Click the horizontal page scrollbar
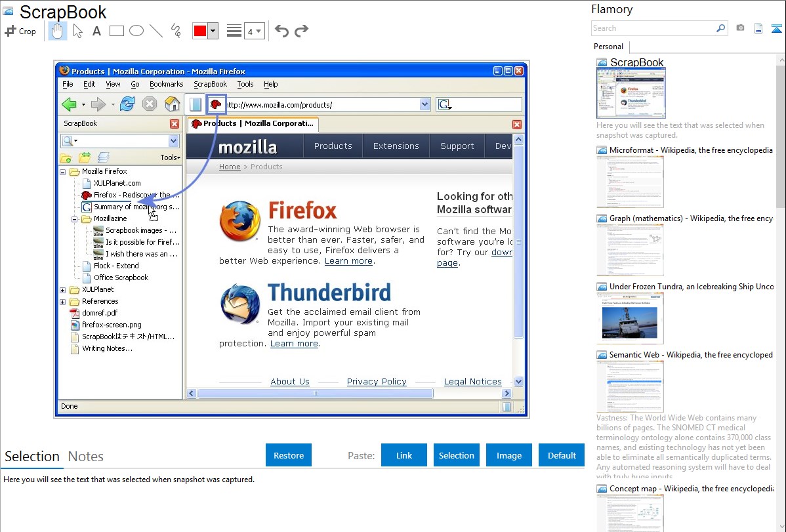786x532 pixels. click(316, 394)
